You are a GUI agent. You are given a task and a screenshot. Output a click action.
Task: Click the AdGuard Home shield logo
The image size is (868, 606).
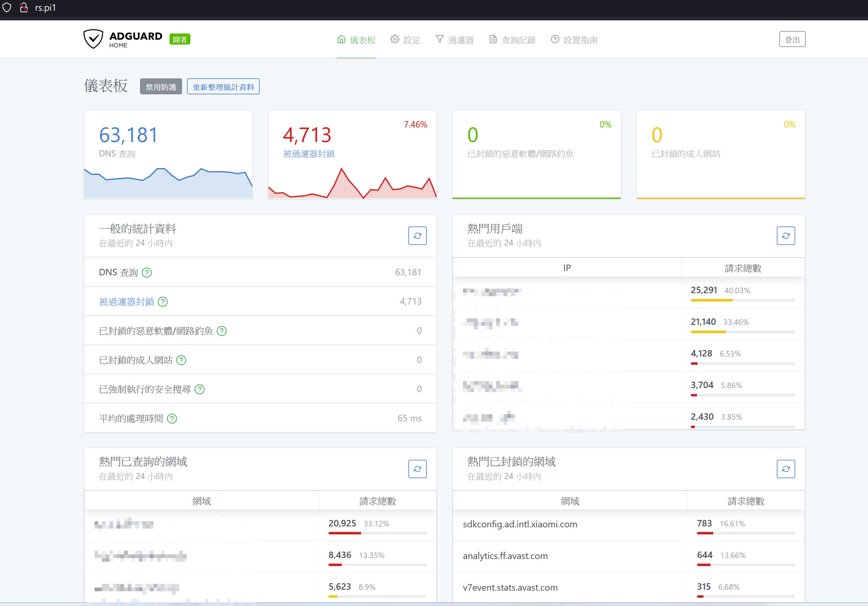point(93,39)
